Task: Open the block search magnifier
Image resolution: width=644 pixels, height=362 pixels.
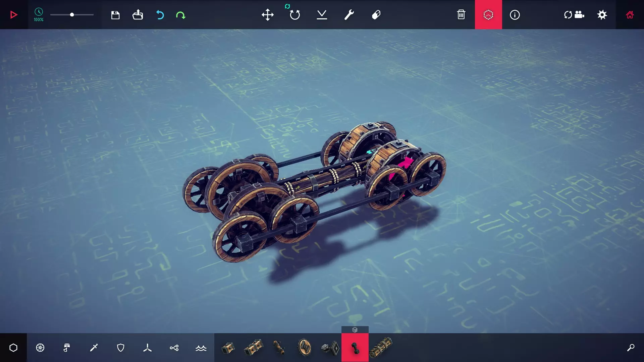Action: tap(631, 348)
